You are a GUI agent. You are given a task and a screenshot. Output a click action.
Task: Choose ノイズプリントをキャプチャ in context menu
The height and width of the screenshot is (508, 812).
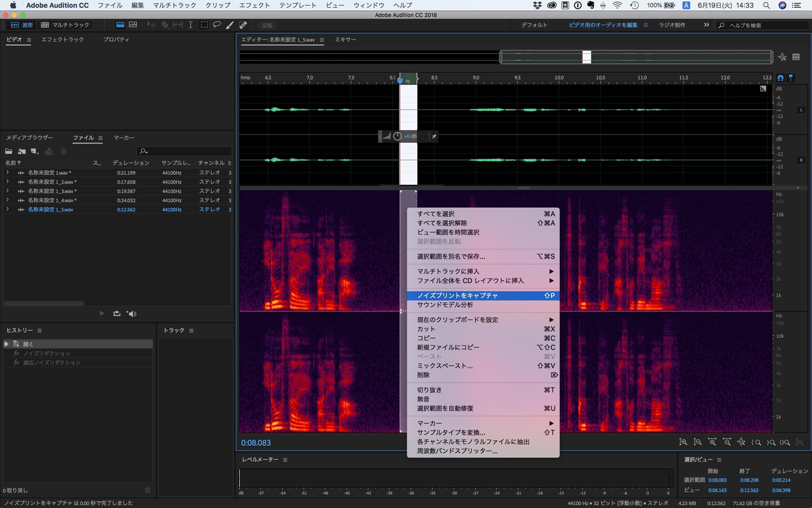pos(483,295)
